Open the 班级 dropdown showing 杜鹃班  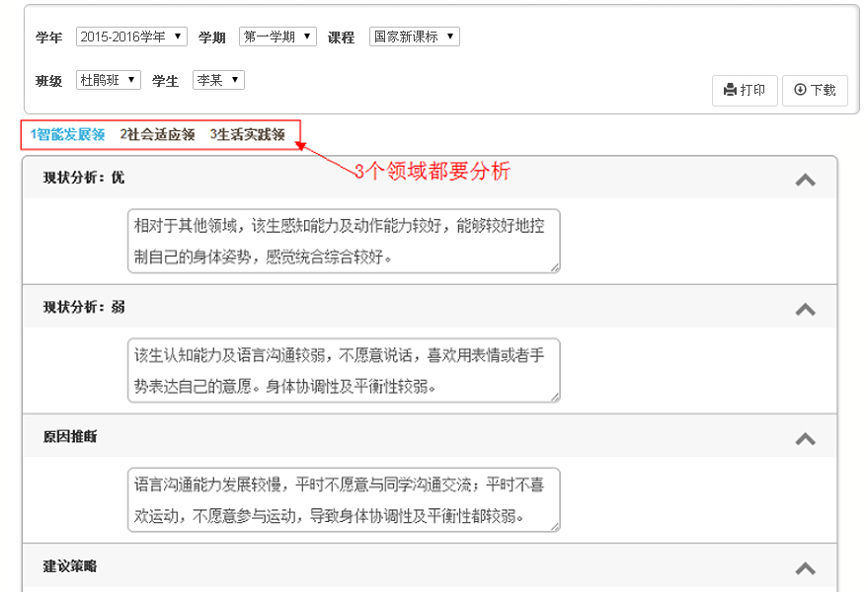(108, 80)
